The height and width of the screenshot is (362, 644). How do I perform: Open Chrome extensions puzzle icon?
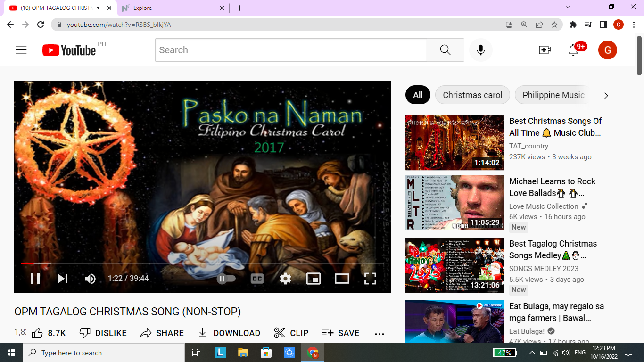click(573, 25)
